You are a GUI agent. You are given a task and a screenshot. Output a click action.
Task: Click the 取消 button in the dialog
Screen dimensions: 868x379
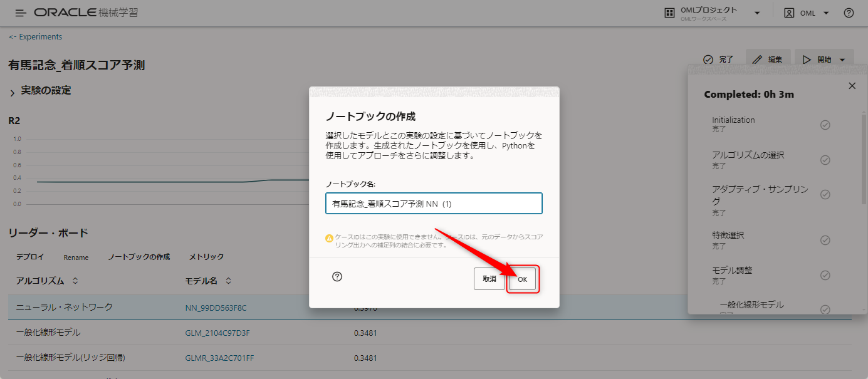[x=489, y=278]
